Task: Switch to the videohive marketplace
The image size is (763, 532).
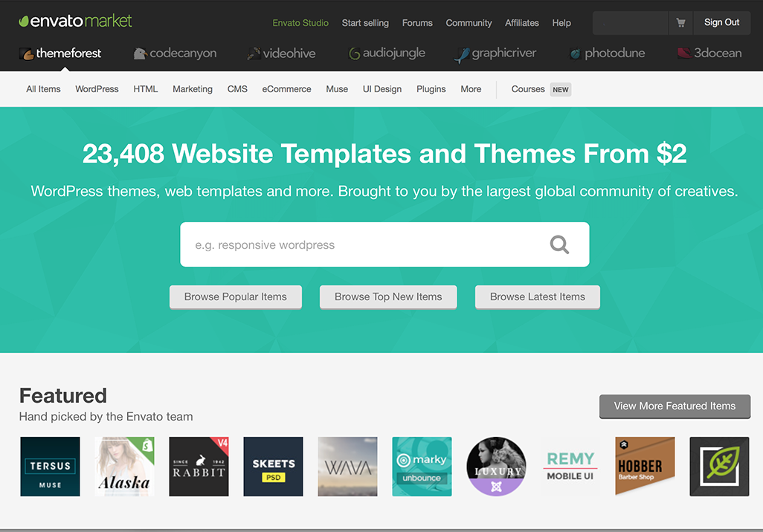Action: tap(281, 53)
